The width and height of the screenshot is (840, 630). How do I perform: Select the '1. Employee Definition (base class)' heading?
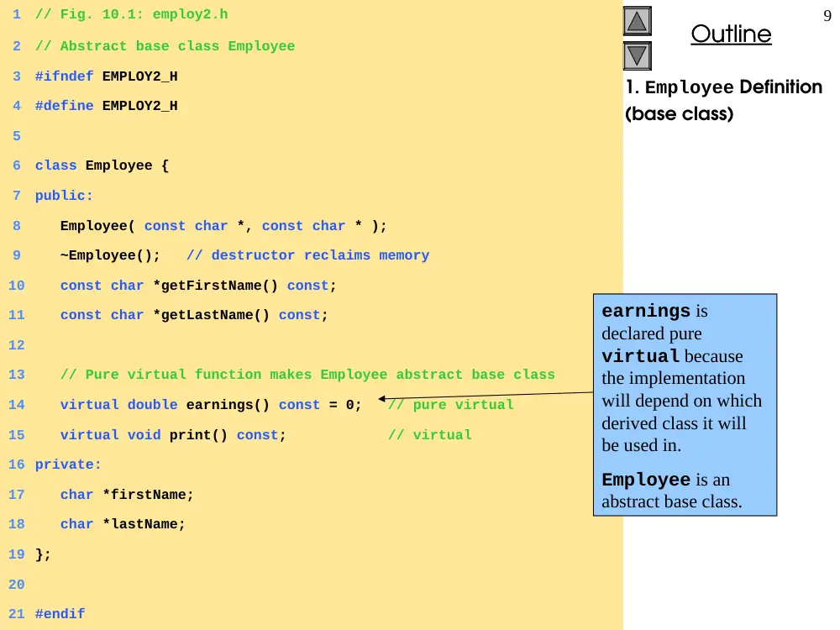pos(723,100)
